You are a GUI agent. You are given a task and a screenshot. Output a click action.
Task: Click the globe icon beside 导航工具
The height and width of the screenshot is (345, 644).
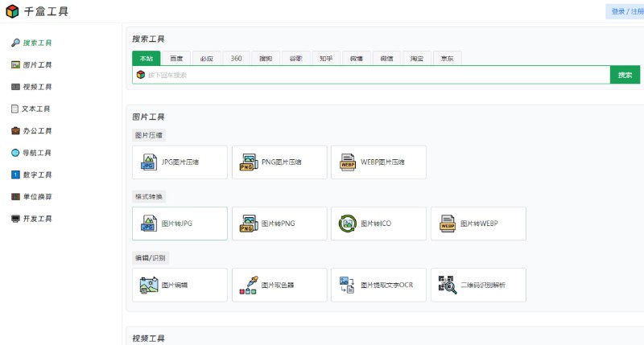tap(15, 153)
